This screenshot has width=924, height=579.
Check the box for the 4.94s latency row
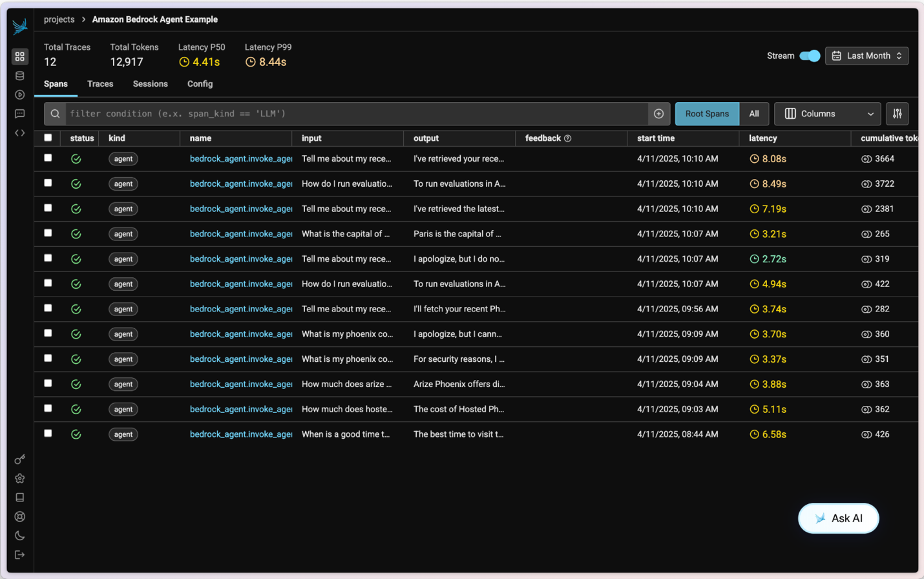[48, 283]
